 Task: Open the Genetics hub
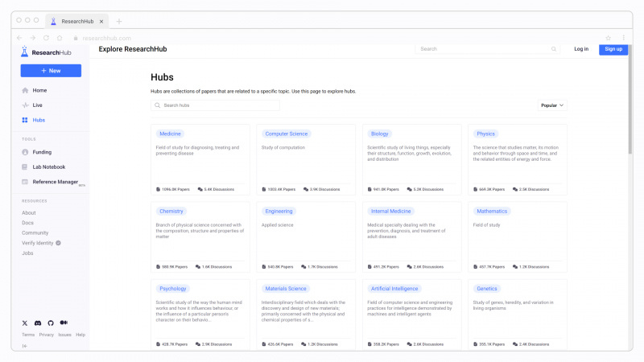(487, 289)
